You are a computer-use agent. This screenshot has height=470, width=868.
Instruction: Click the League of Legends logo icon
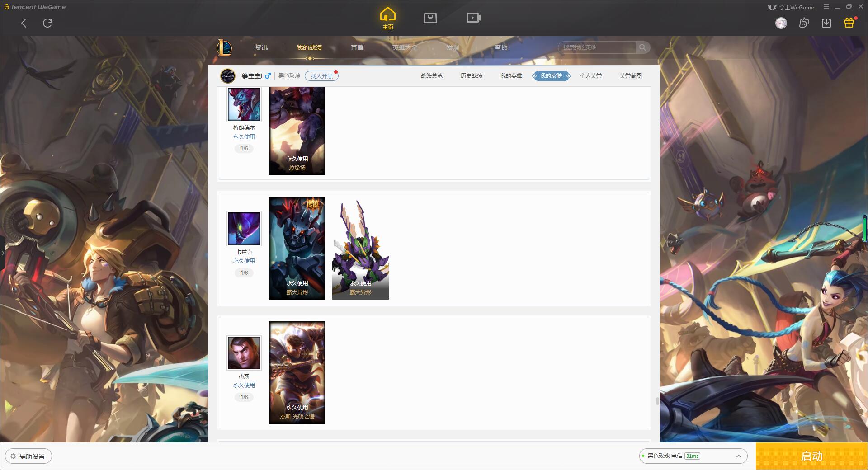[224, 47]
